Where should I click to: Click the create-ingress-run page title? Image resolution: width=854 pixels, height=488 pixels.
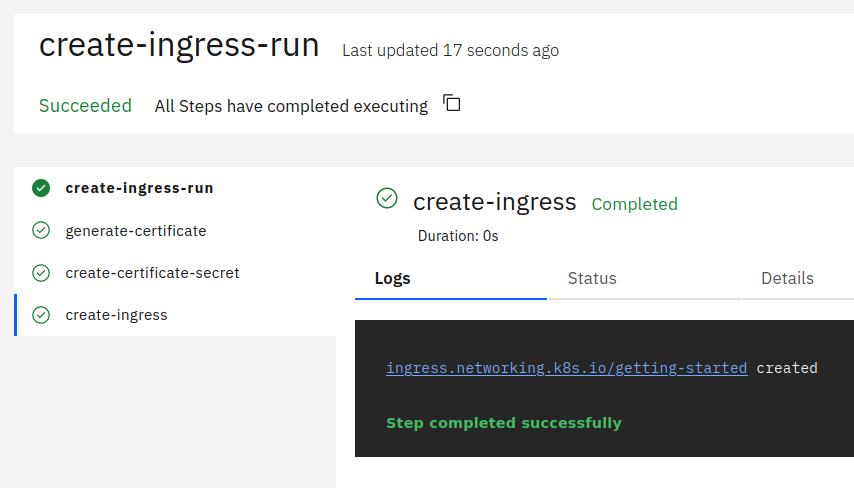179,45
